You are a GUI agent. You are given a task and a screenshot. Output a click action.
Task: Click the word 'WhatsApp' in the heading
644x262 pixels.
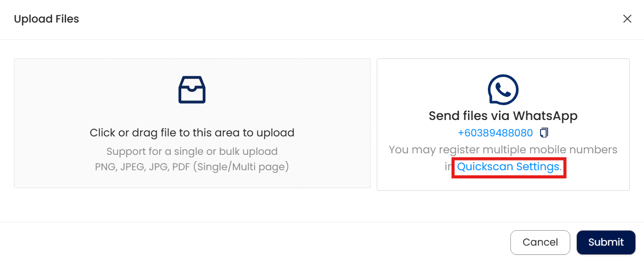pyautogui.click(x=545, y=116)
